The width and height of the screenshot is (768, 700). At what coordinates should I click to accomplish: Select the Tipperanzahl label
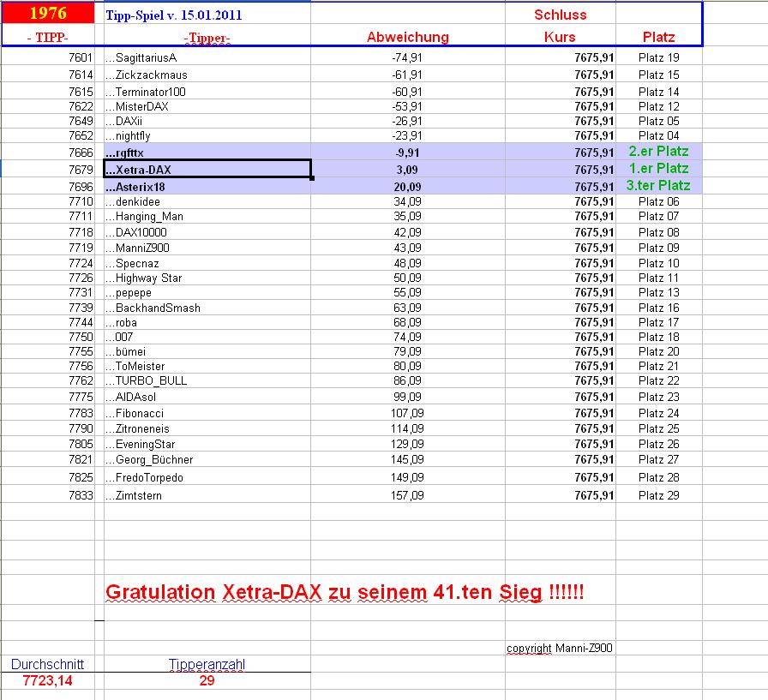pos(207,665)
